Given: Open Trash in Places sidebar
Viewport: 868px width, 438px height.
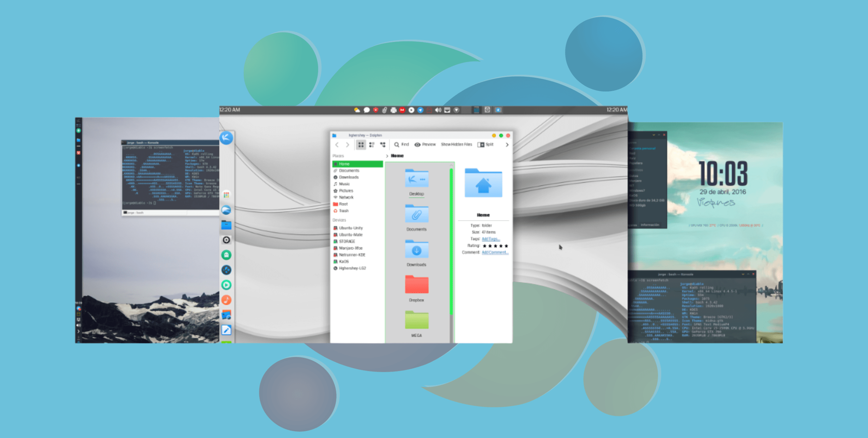Looking at the screenshot, I should click(357, 211).
